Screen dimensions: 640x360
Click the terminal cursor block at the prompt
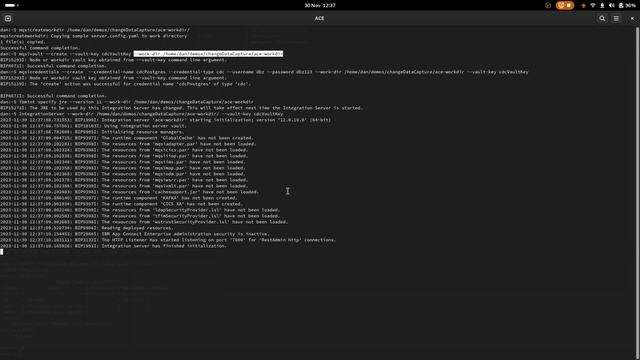click(2, 252)
